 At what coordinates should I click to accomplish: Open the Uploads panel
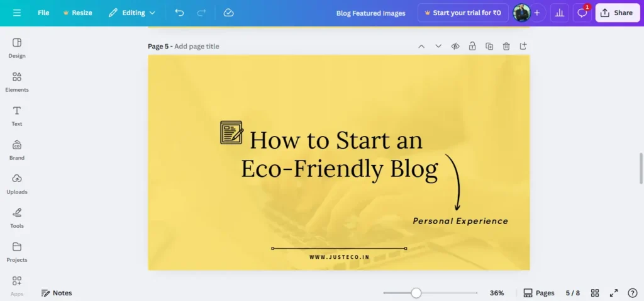tap(17, 183)
